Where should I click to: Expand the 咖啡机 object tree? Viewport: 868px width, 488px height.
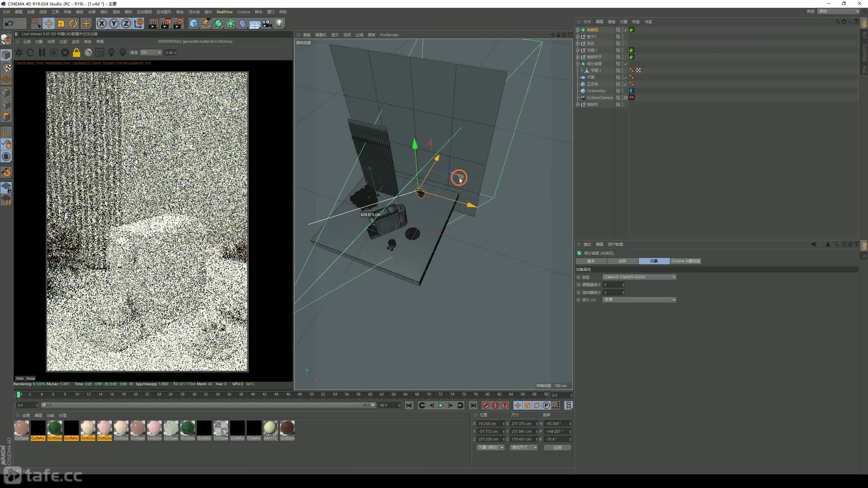(x=578, y=104)
